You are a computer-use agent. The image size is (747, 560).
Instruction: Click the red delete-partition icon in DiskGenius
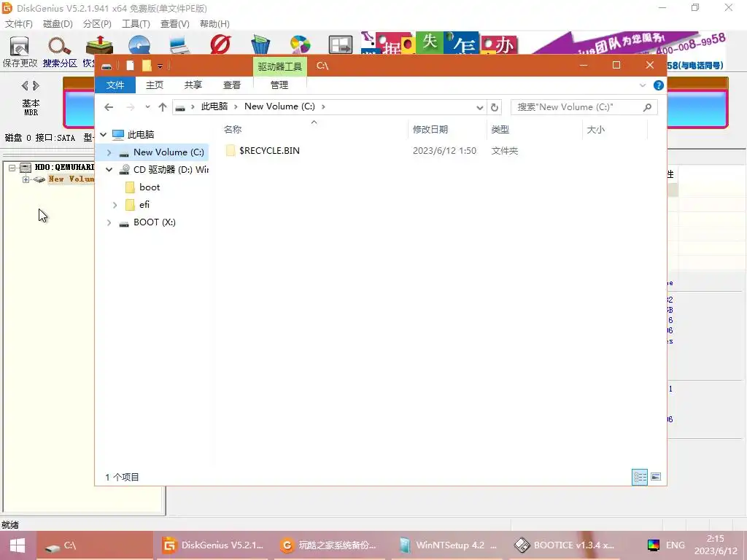(220, 44)
